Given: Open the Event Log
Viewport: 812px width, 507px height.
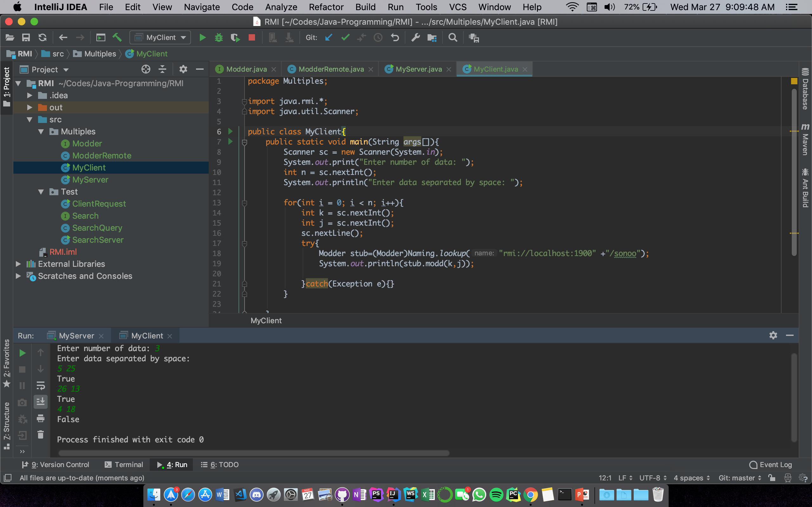Looking at the screenshot, I should pyautogui.click(x=771, y=465).
